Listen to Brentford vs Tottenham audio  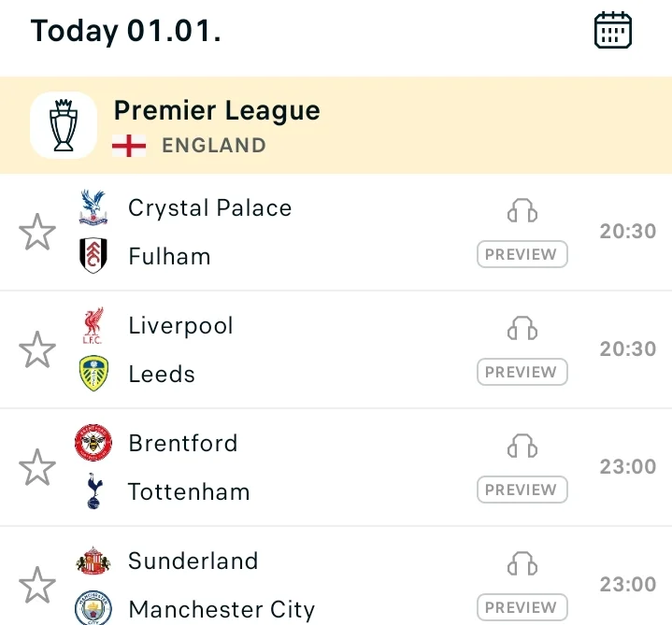tap(522, 447)
